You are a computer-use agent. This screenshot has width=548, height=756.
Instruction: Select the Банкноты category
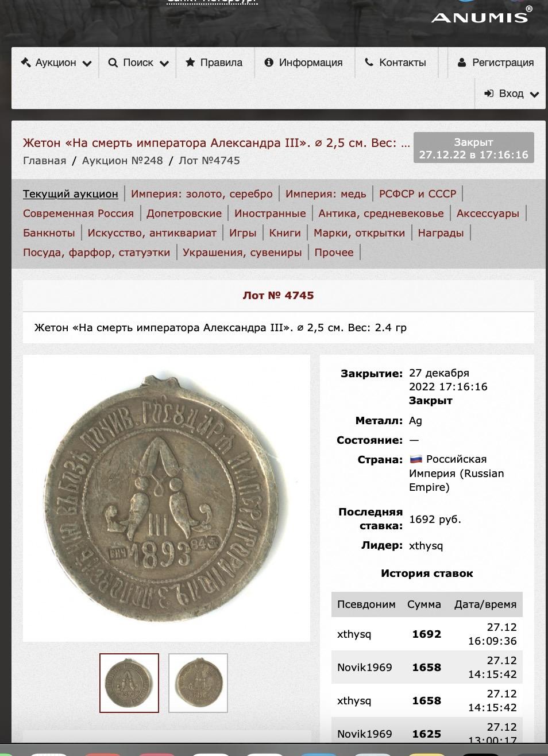pyautogui.click(x=49, y=233)
